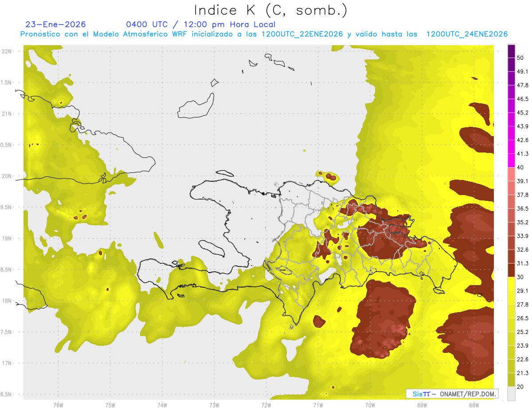
Task: Click longitude axis label '74W'
Action: (x=162, y=405)
